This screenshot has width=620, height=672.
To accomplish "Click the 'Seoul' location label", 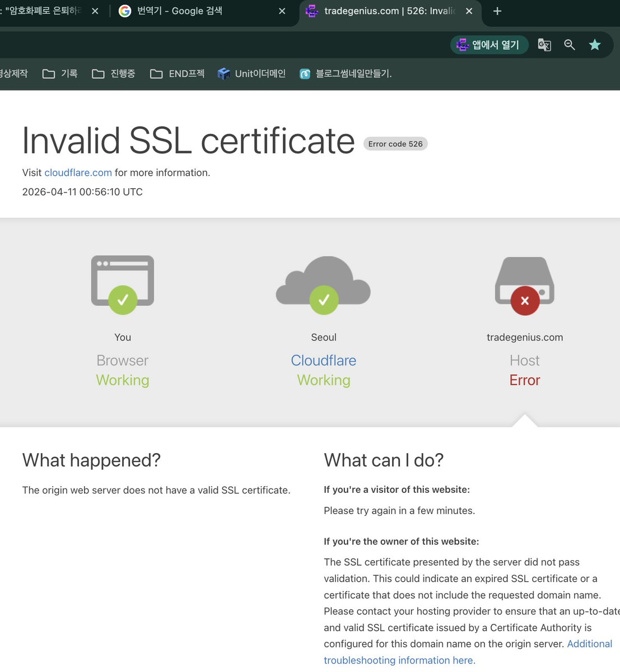I will [x=324, y=338].
